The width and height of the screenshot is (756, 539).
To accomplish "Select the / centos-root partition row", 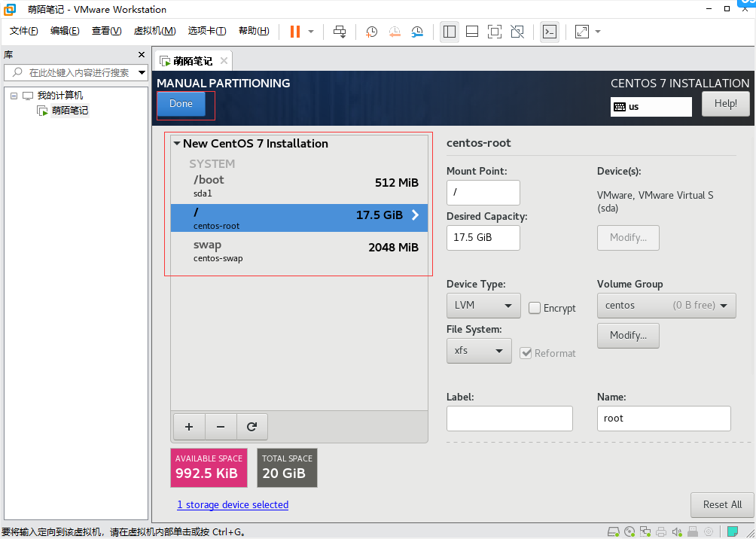I will (299, 218).
